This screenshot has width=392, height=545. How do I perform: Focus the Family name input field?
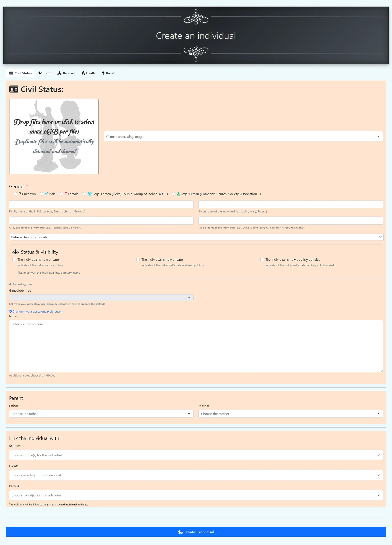pyautogui.click(x=101, y=204)
